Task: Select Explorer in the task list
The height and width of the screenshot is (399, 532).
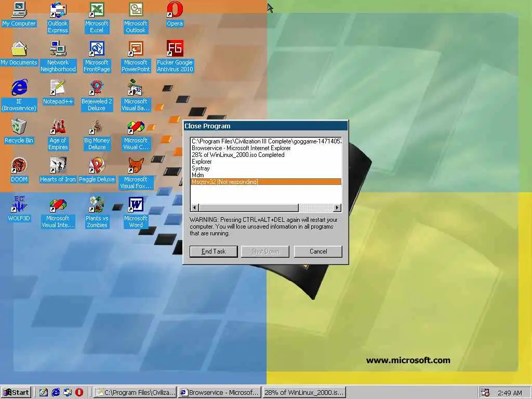Action: point(266,162)
